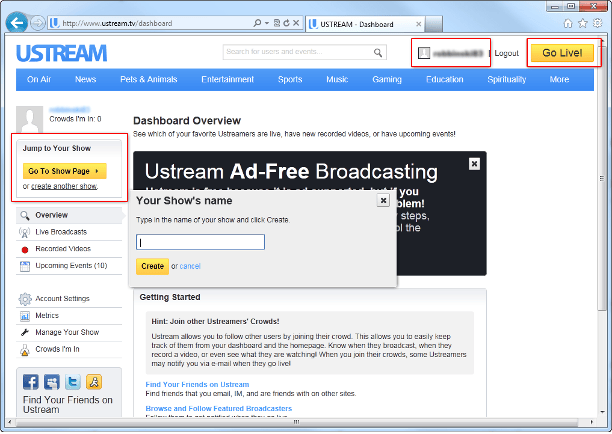Image resolution: width=612 pixels, height=434 pixels.
Task: Click the profile picture placeholder
Action: click(30, 119)
